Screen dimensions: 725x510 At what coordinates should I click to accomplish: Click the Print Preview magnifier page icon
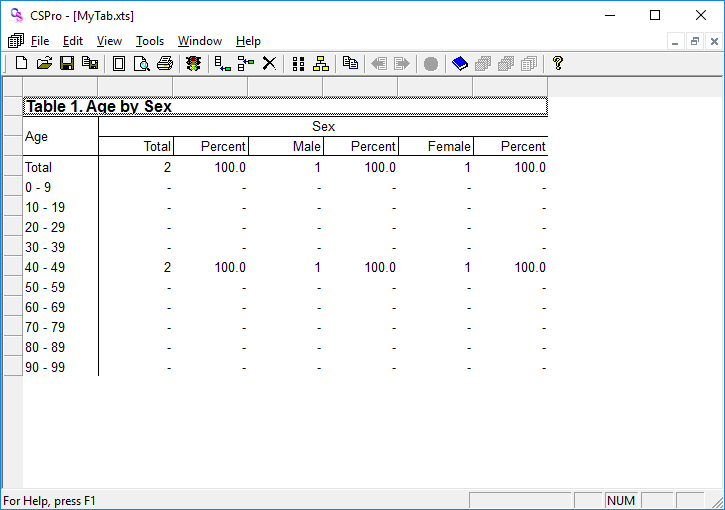pos(142,63)
